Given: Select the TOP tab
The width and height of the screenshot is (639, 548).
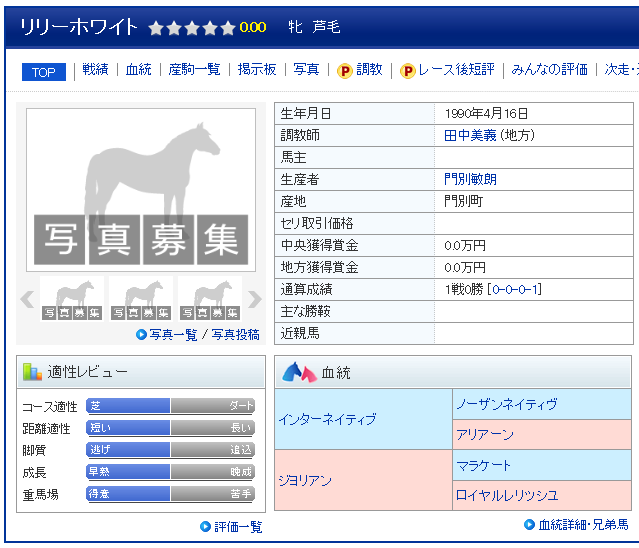Looking at the screenshot, I should tap(44, 72).
